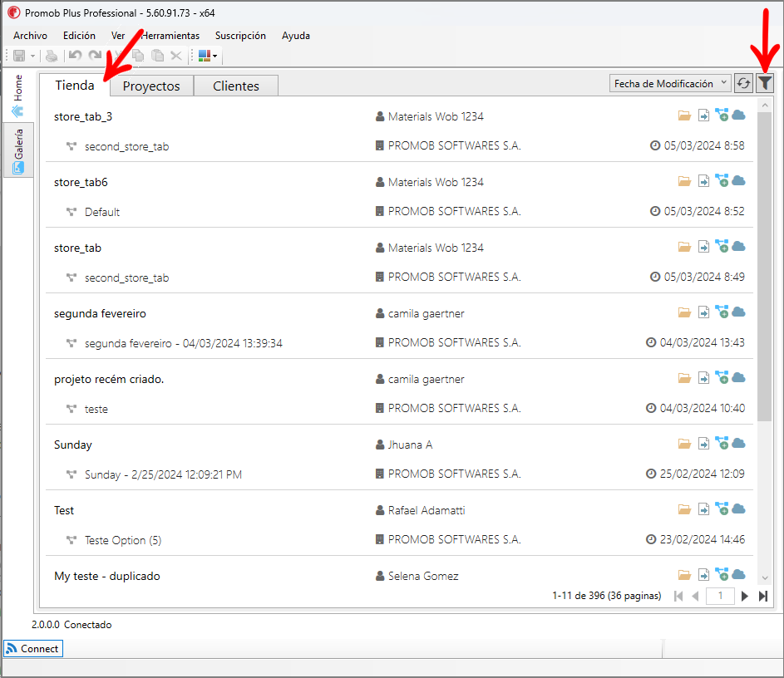Open the Suscripción menu

coord(240,36)
